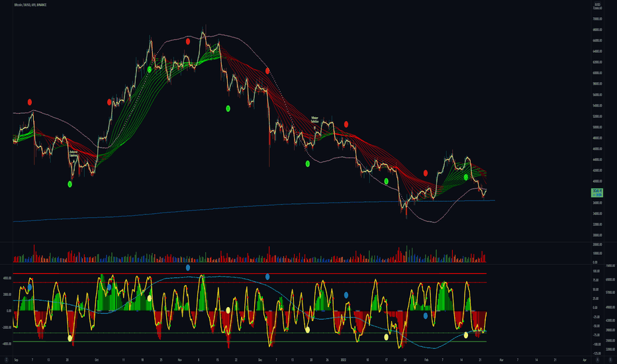Screen dimensions: 617x364
Task: Click the 100.00 label on the indicator scale
Action: click(596, 271)
